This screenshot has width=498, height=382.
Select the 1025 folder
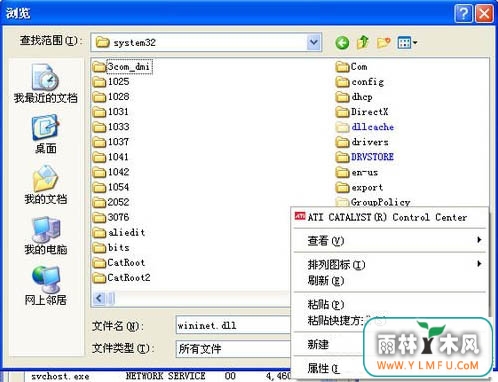(x=111, y=82)
